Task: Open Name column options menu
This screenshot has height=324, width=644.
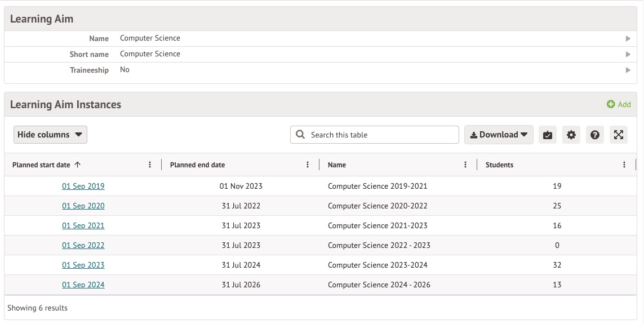Action: tap(465, 165)
